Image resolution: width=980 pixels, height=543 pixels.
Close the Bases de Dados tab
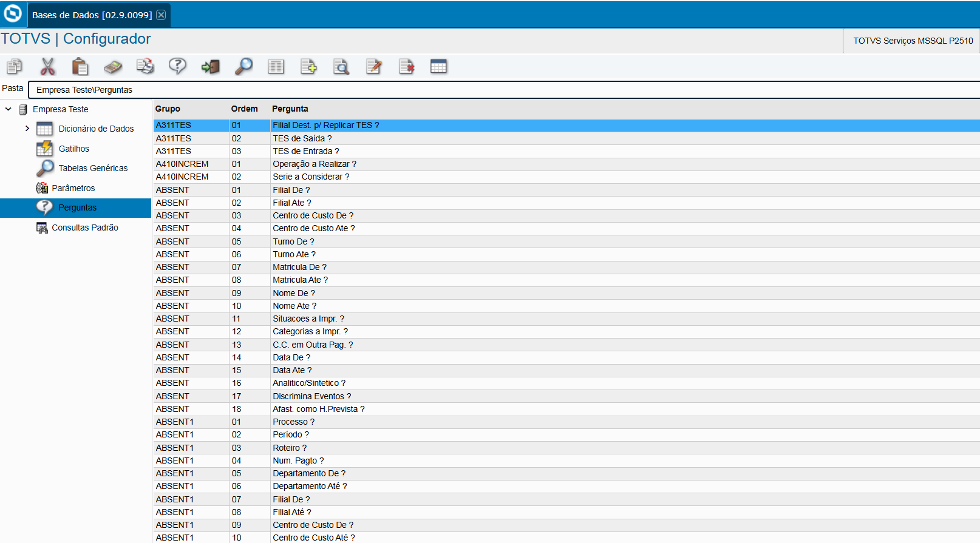(161, 15)
